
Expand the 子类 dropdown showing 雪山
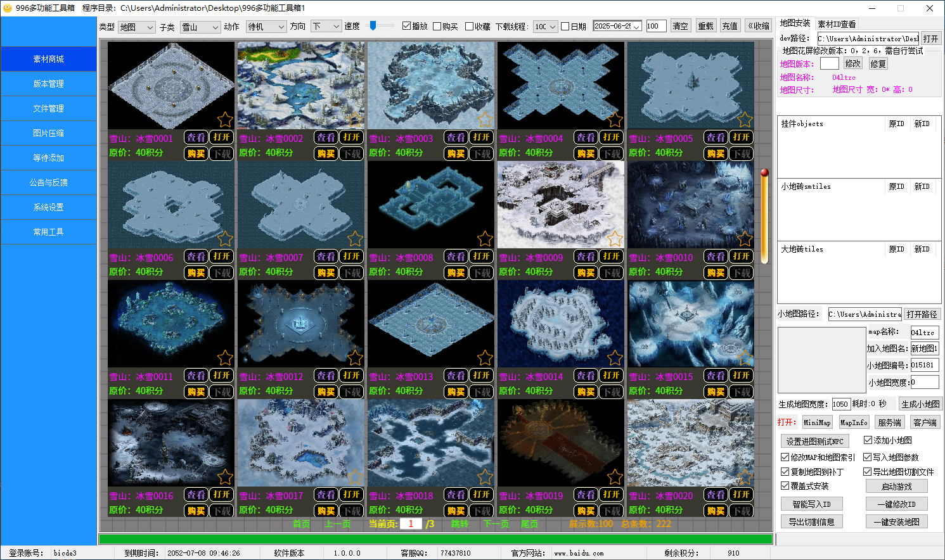[200, 27]
